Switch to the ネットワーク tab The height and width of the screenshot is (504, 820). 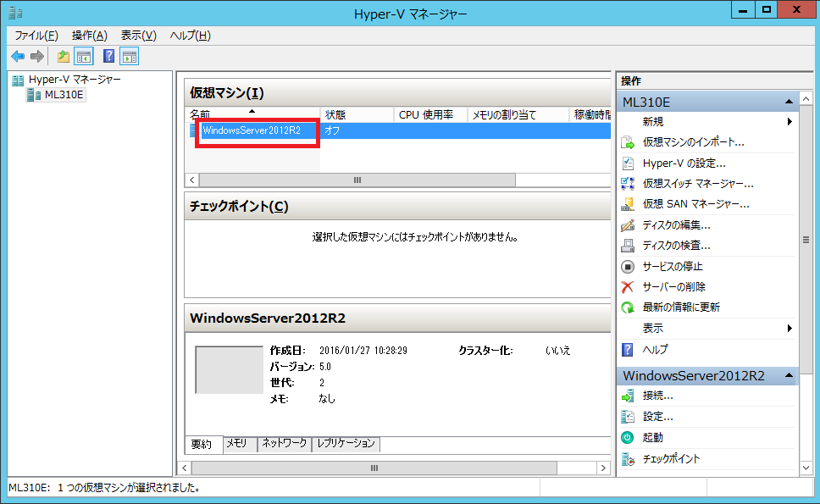[285, 444]
